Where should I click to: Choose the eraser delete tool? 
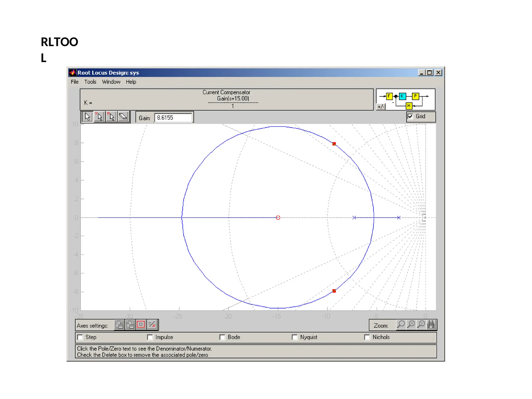click(123, 117)
